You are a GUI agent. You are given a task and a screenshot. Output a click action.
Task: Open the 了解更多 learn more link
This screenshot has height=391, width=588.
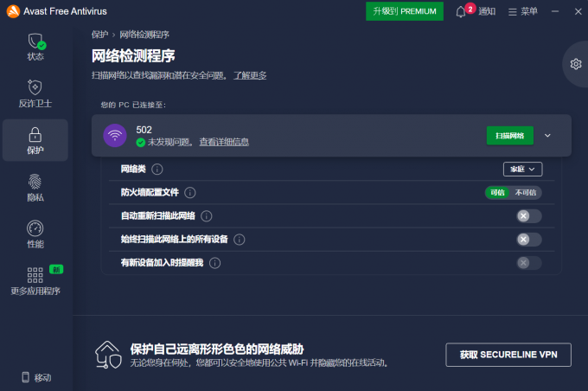click(x=250, y=75)
